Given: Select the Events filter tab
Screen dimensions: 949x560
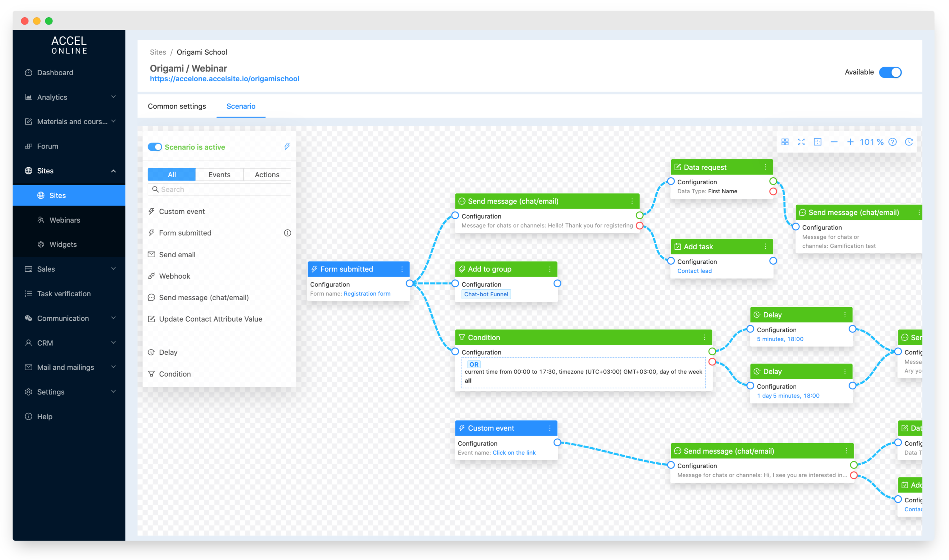Looking at the screenshot, I should (x=219, y=175).
